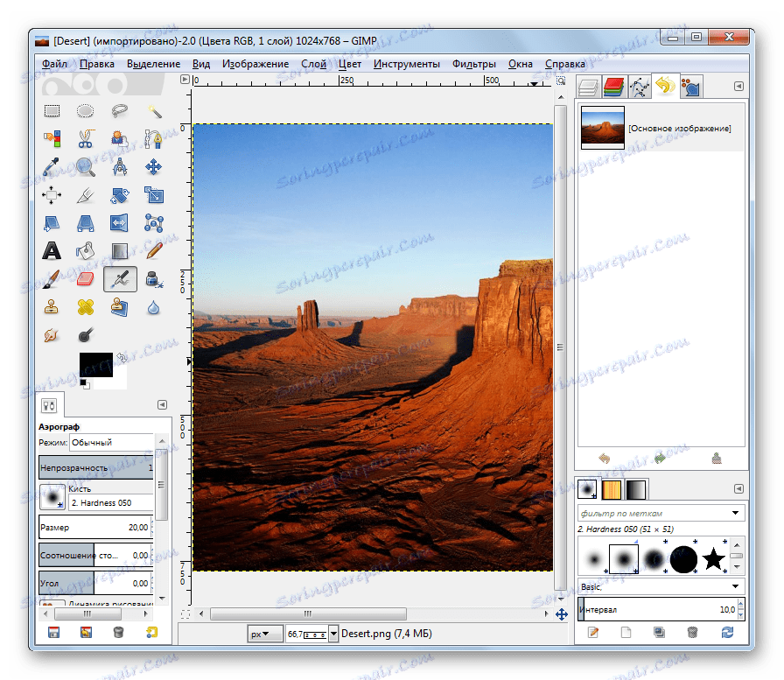784x680 pixels.
Task: Select the Foreground Select tool
Action: (120, 138)
